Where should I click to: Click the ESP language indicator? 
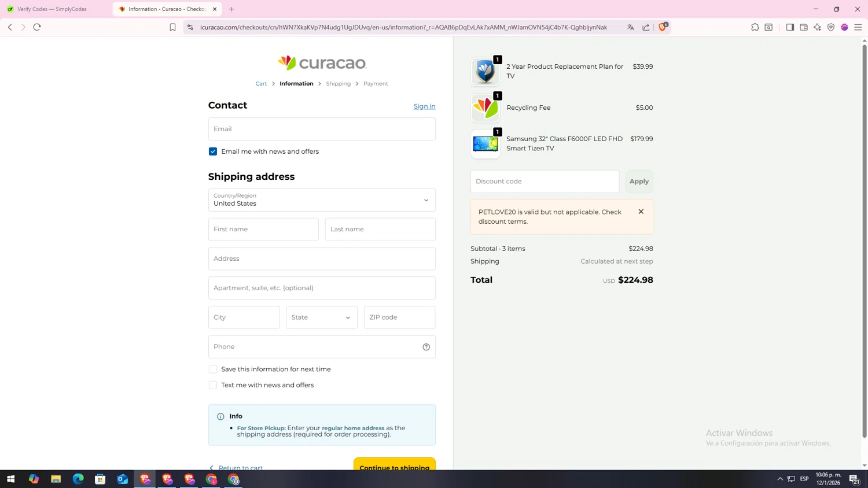(804, 479)
